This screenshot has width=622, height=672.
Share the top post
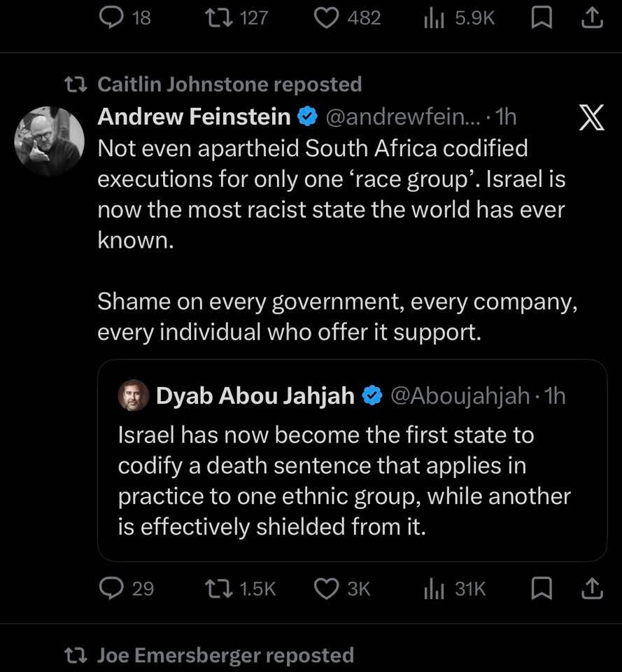click(592, 17)
